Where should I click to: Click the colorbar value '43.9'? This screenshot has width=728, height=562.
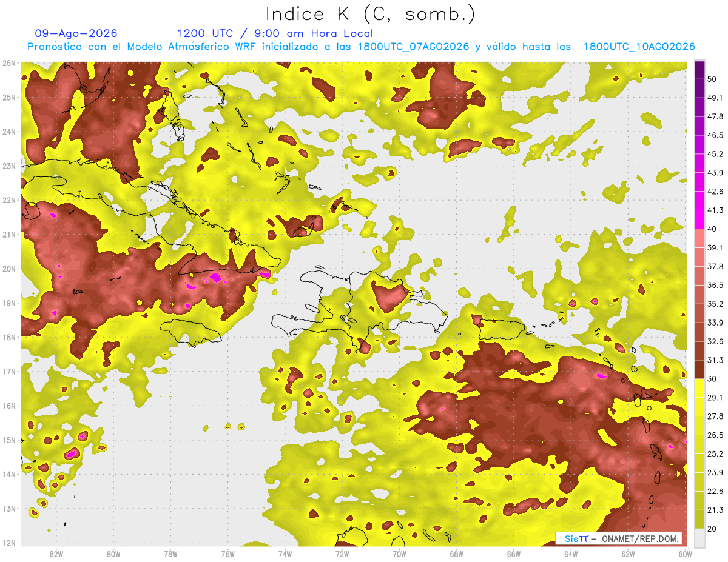click(715, 173)
